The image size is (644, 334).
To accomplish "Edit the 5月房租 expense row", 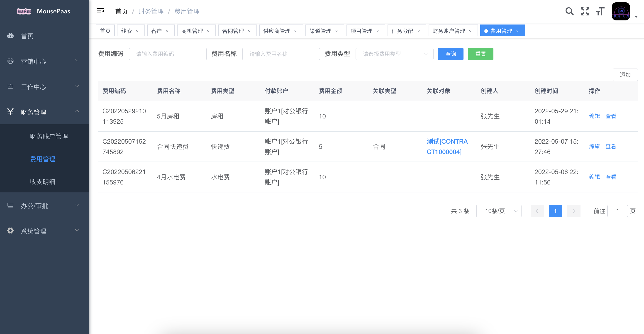I will [594, 116].
